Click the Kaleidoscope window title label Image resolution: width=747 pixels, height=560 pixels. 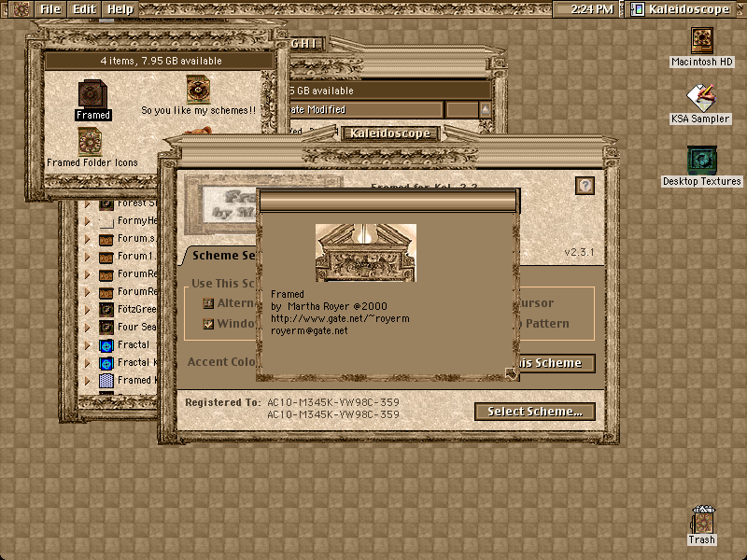coord(390,133)
